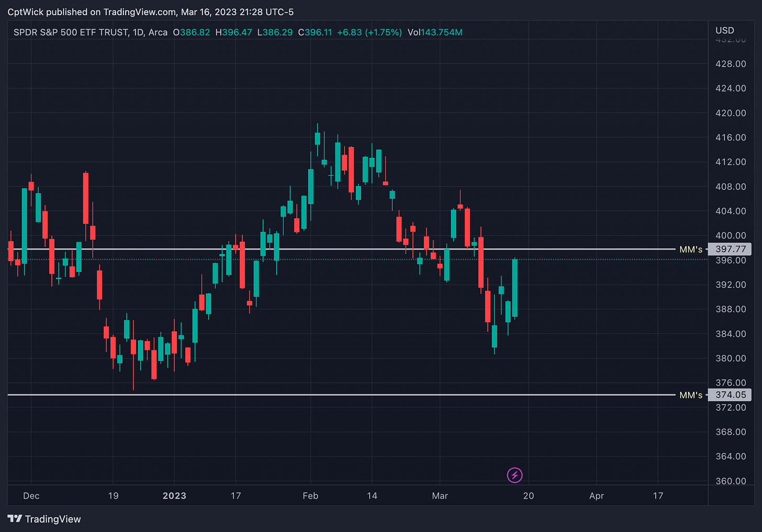This screenshot has width=762, height=532.
Task: Click the Mar date axis label
Action: pyautogui.click(x=440, y=496)
